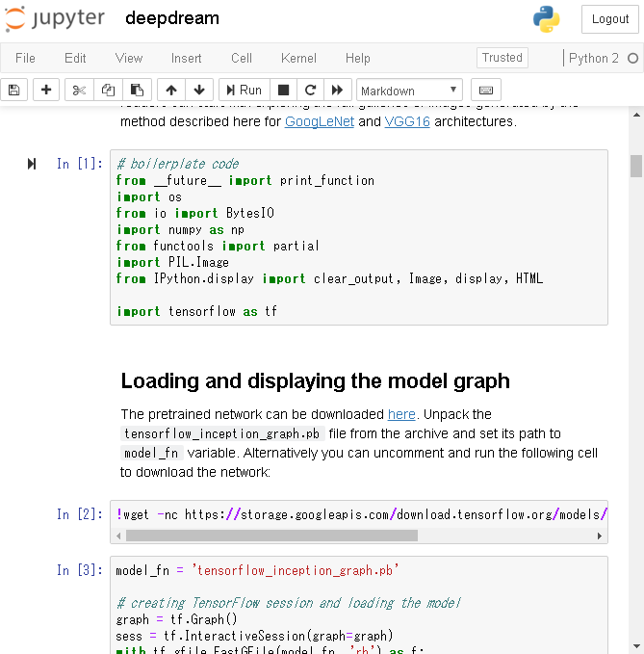Paste cells below icon

coord(137,90)
